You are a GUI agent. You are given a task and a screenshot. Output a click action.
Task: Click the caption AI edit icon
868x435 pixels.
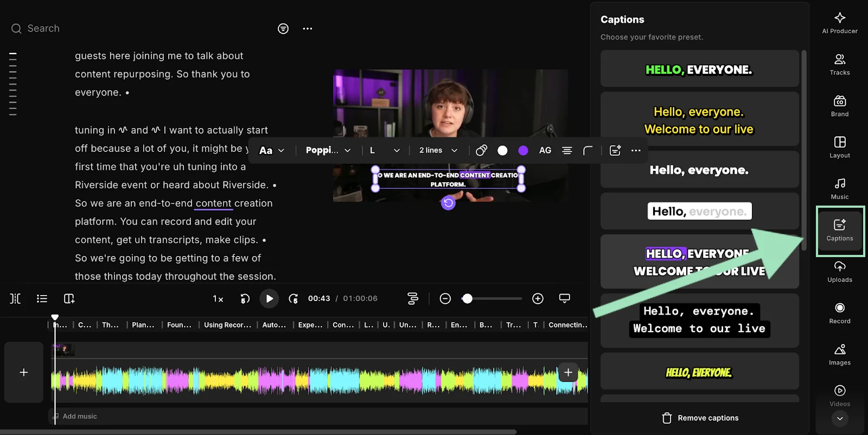615,150
